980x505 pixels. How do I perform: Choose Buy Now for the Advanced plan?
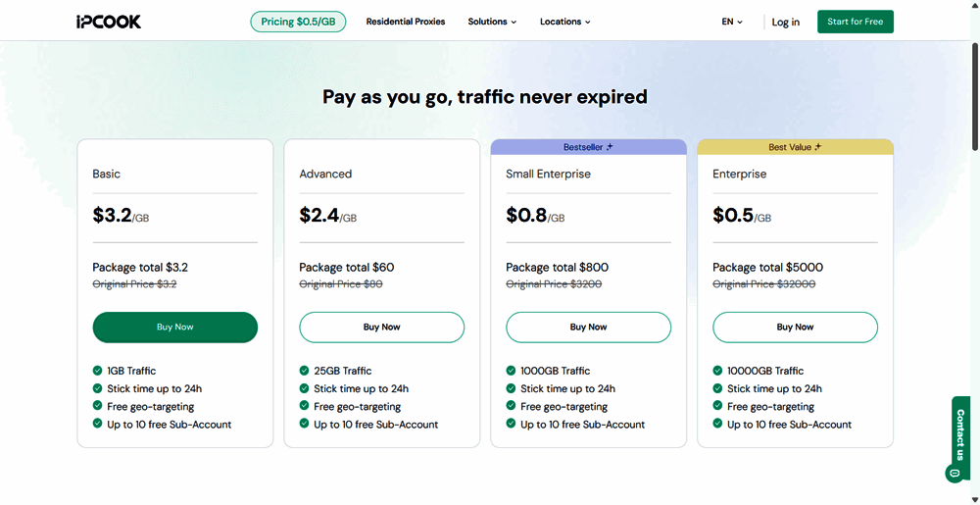point(381,328)
